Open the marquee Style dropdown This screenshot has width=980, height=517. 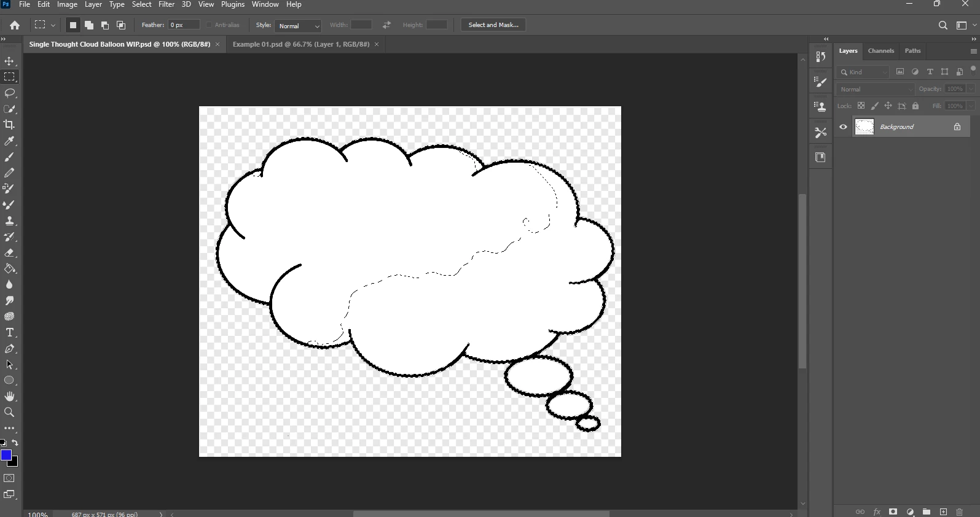click(298, 26)
